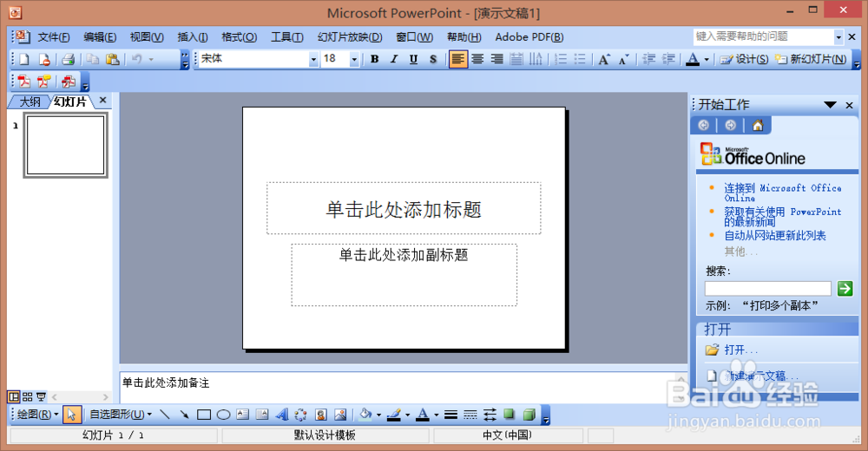Click the shadow style green icon
The width and height of the screenshot is (868, 451).
[x=510, y=415]
